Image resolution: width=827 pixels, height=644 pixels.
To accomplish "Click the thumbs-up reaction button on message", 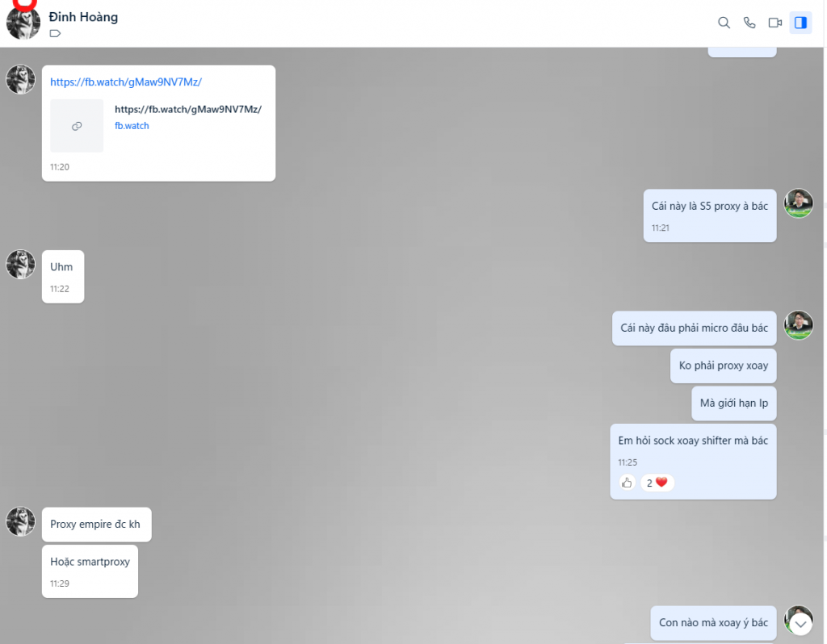I will point(627,483).
